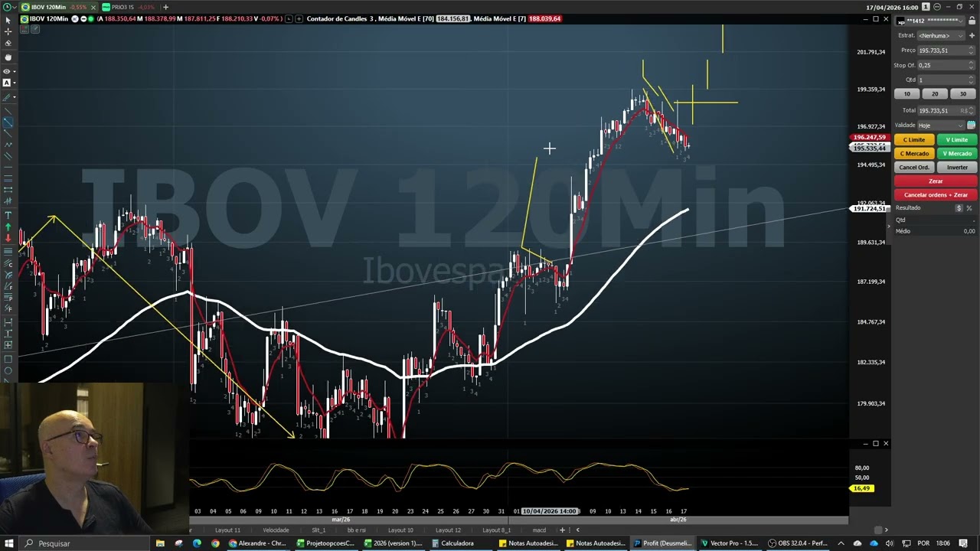Click the red down arrow marker tool
980x551 pixels.
click(8, 238)
